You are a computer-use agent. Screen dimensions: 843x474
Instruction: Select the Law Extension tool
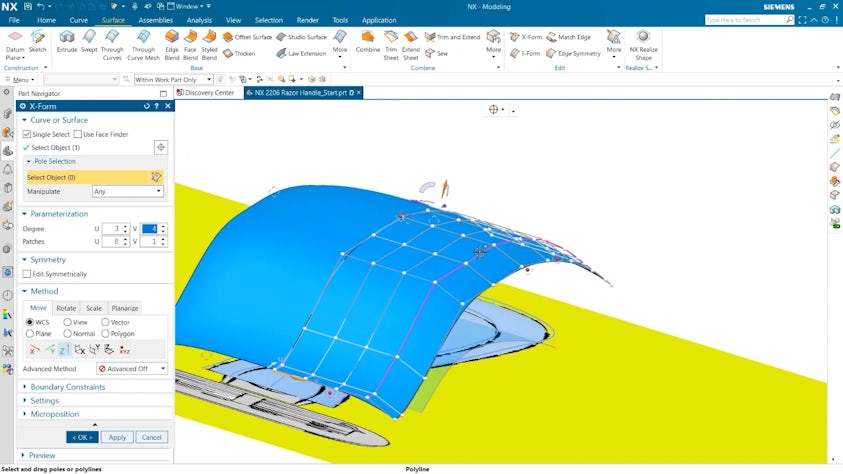tap(301, 53)
